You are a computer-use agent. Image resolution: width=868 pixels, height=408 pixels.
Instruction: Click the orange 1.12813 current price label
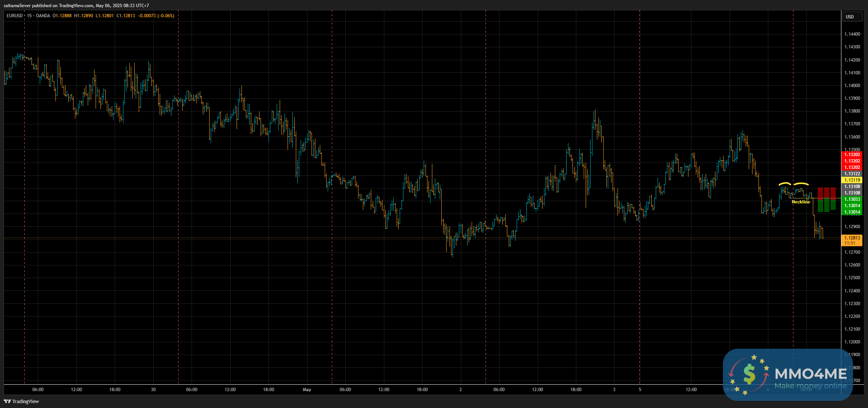point(852,238)
